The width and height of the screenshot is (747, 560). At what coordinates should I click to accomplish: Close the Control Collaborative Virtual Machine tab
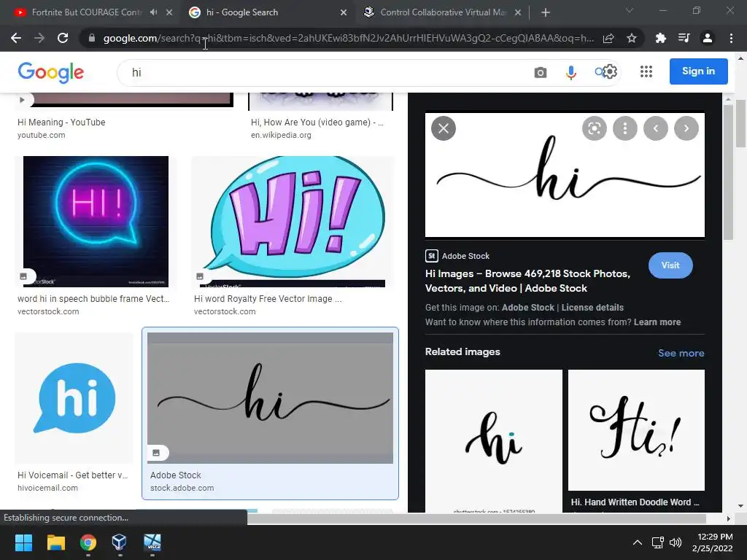tap(518, 12)
